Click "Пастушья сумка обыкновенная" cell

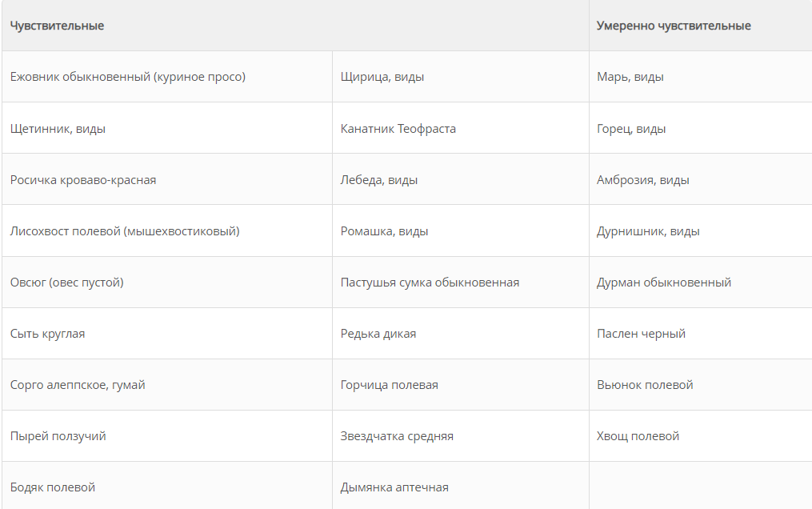coord(430,283)
